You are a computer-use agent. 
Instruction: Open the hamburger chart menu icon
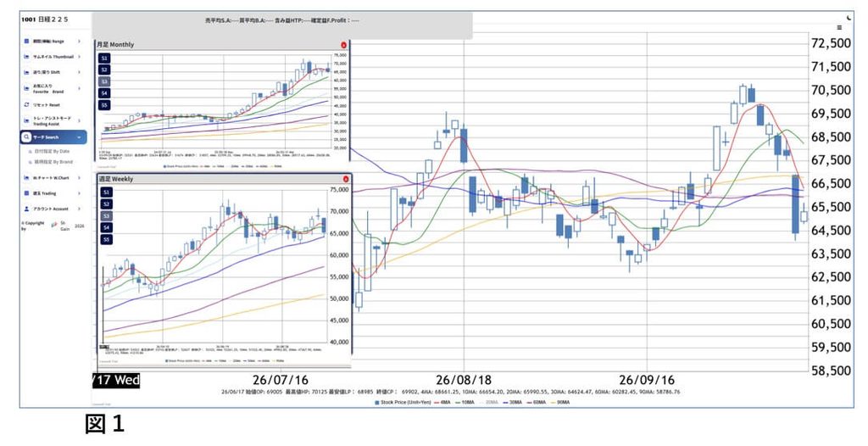pos(839,28)
